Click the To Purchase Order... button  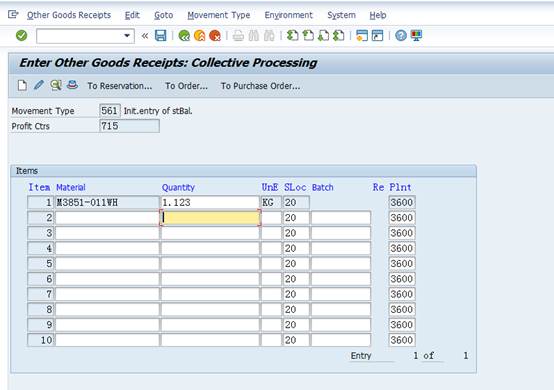click(260, 86)
